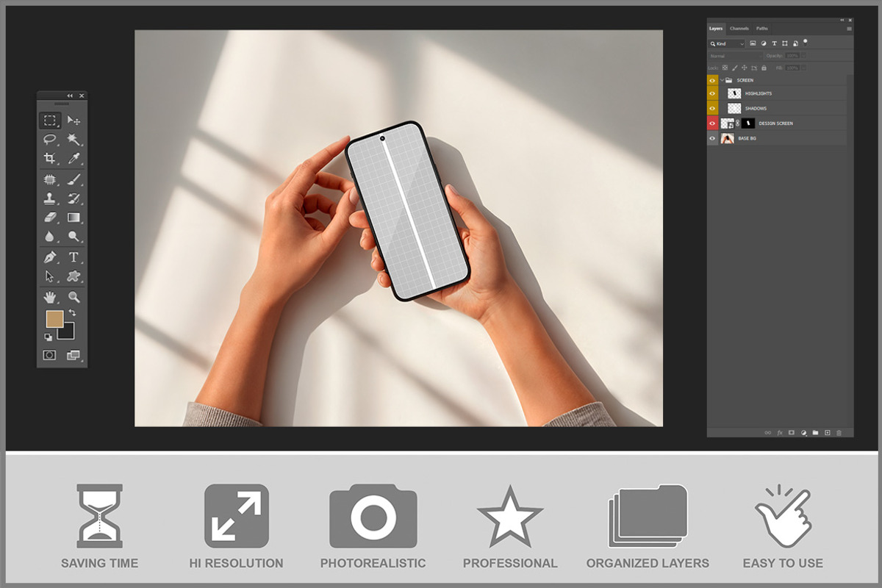This screenshot has width=882, height=588.
Task: Click the Create New Layer button
Action: [827, 433]
